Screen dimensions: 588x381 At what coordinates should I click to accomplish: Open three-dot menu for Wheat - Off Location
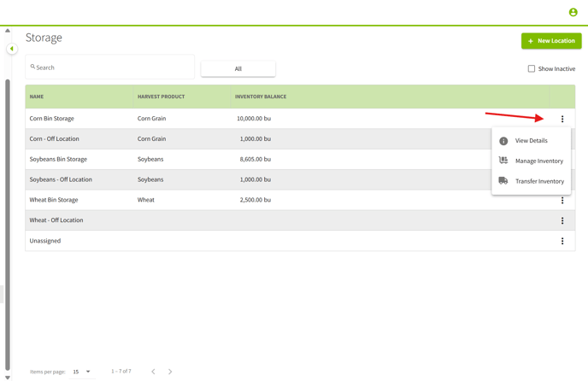click(x=562, y=220)
